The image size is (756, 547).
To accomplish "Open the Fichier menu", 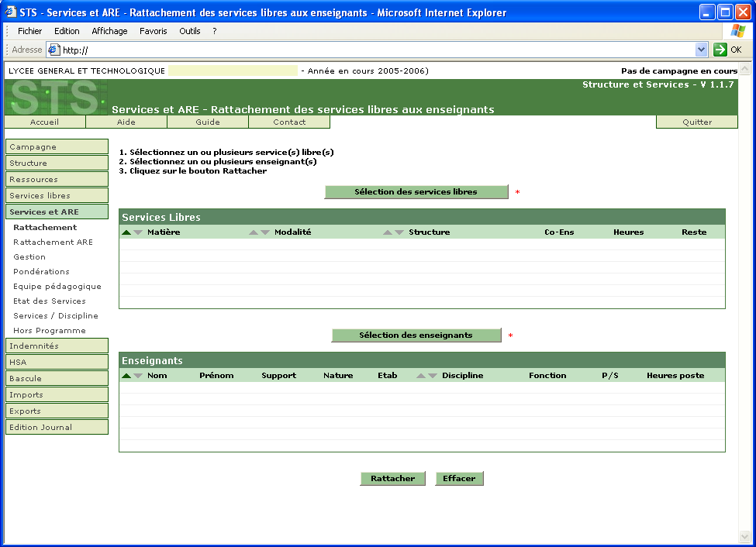I will [x=30, y=31].
